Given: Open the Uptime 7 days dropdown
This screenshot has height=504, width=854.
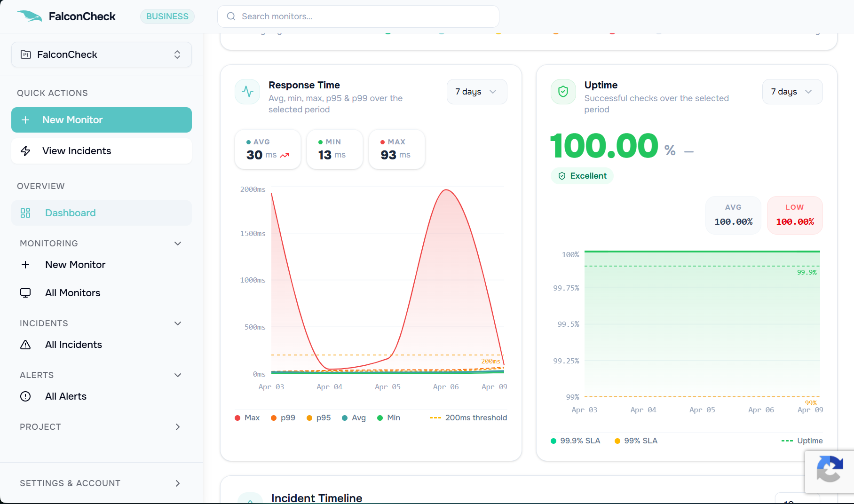Looking at the screenshot, I should pos(792,92).
